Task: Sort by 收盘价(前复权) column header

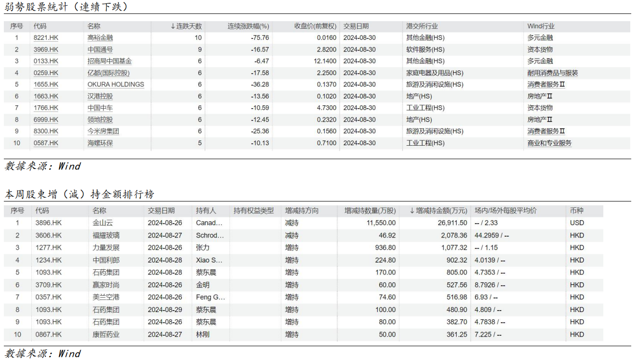Action: [315, 26]
